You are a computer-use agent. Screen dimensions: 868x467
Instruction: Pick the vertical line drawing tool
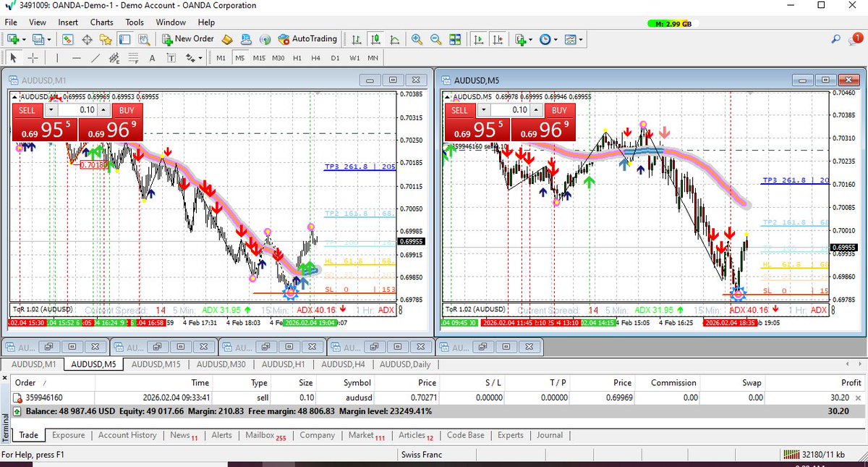[x=57, y=58]
